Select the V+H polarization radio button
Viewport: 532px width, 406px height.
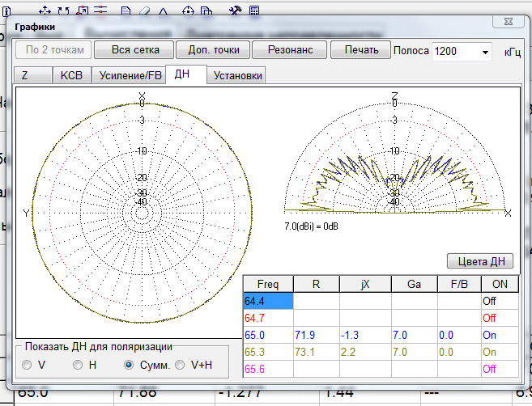pyautogui.click(x=180, y=365)
